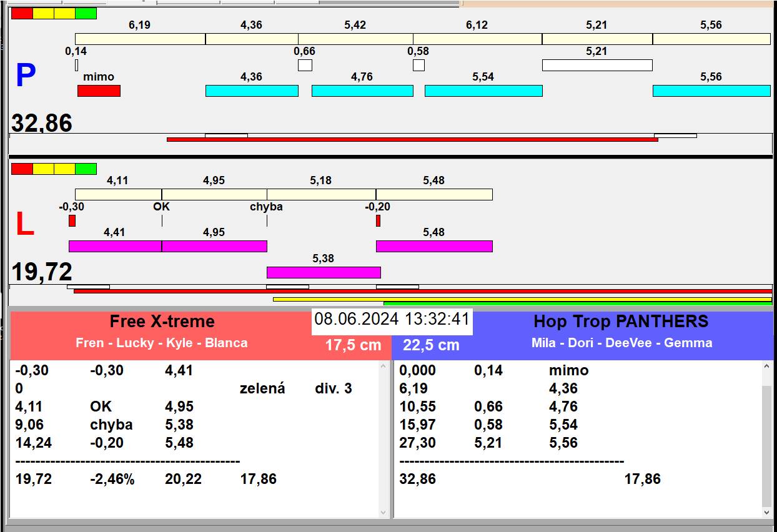Click the white 5,21 pass bar

click(597, 65)
